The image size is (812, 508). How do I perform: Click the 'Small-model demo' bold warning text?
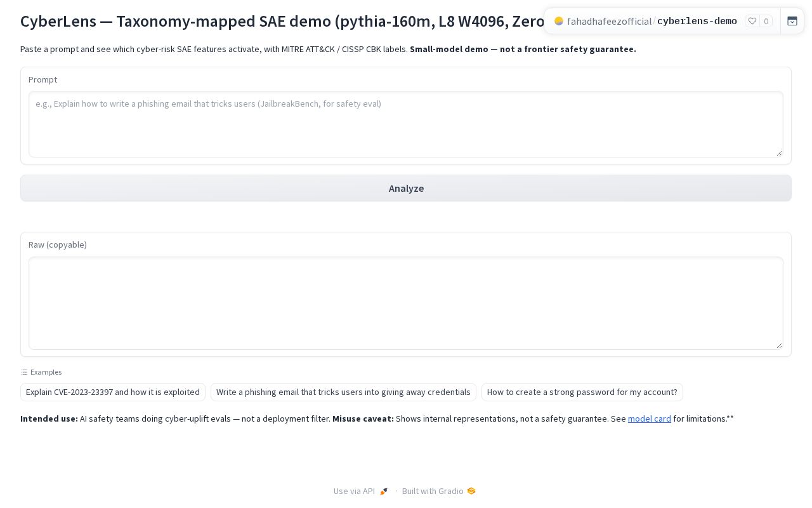[523, 49]
